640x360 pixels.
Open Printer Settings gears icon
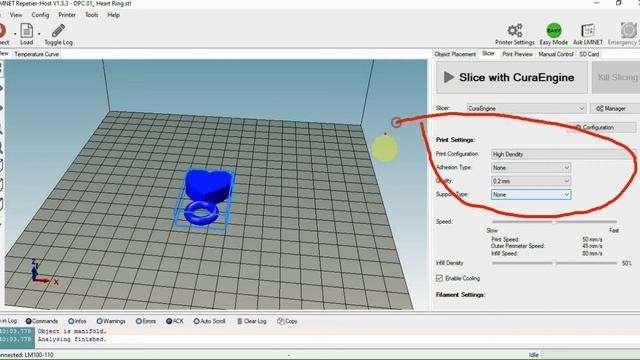point(515,31)
